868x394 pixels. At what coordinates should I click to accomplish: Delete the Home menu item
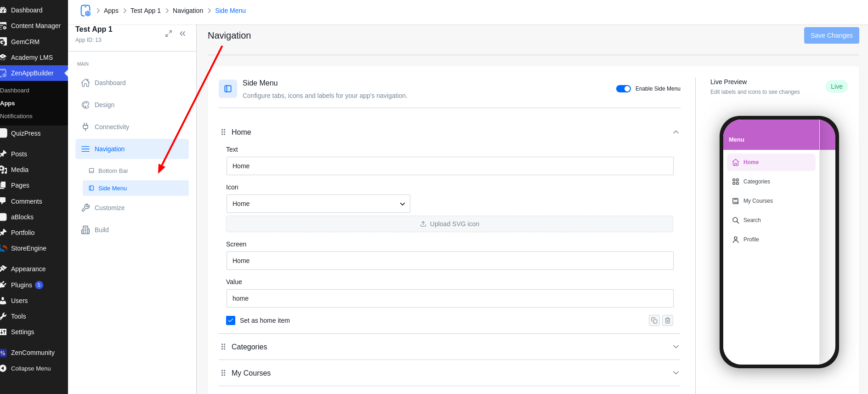point(668,320)
